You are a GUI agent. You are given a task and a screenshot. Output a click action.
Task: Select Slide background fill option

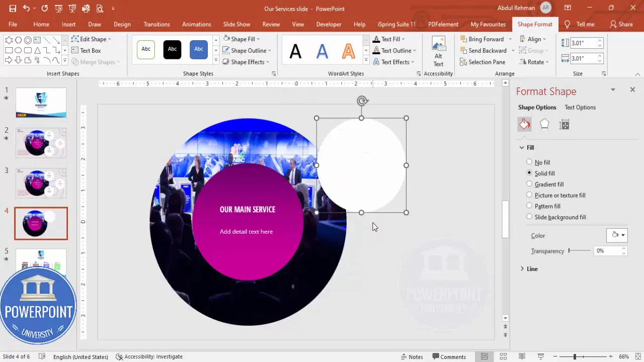click(529, 217)
